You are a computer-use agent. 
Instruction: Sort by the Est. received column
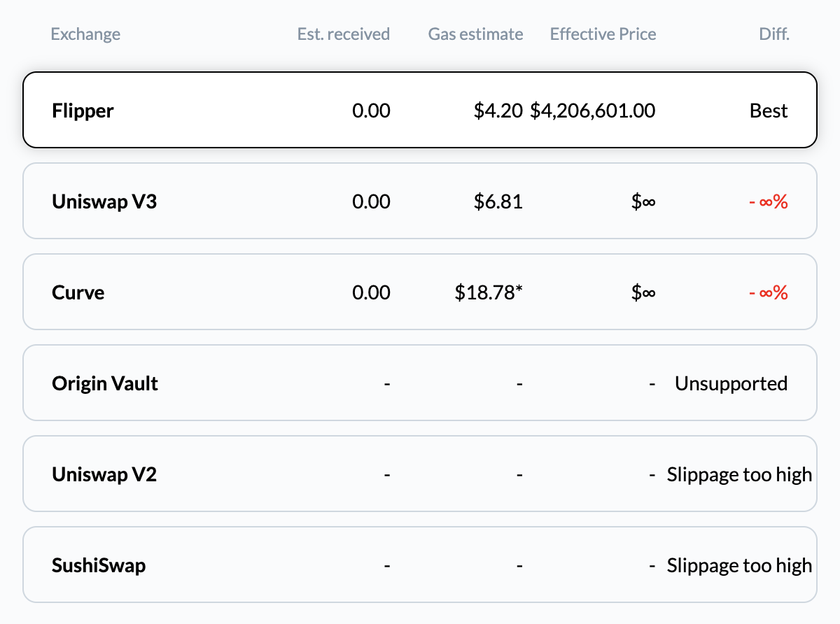point(344,34)
